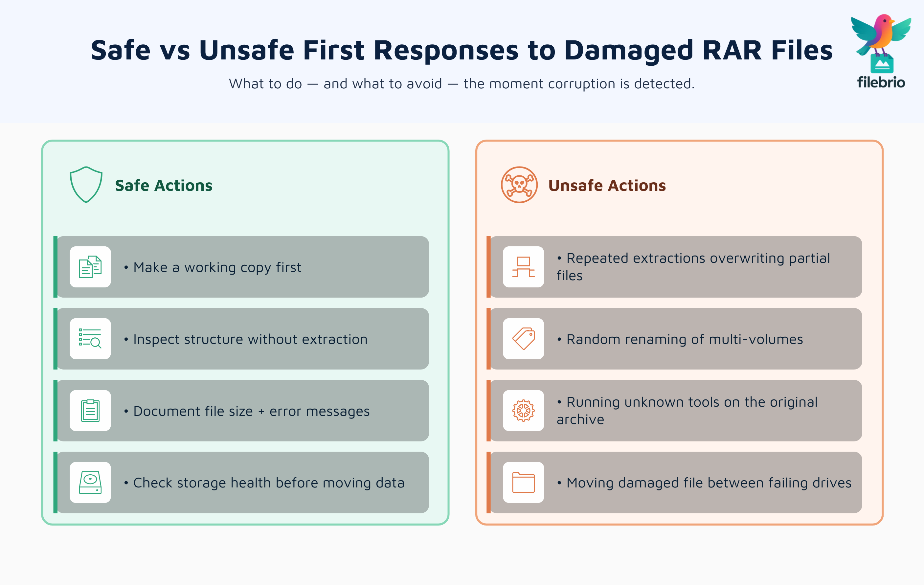The width and height of the screenshot is (924, 585).
Task: Select the Inspect structure without extraction card
Action: [242, 339]
